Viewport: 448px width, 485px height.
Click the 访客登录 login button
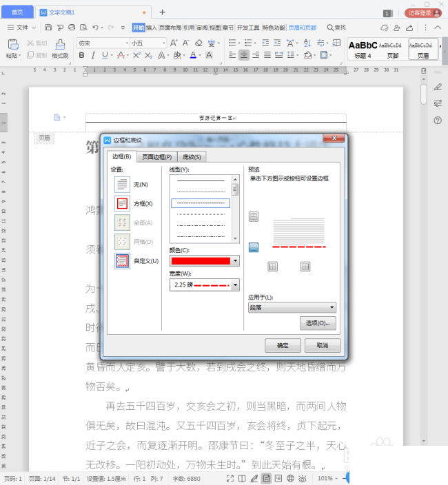[x=423, y=12]
